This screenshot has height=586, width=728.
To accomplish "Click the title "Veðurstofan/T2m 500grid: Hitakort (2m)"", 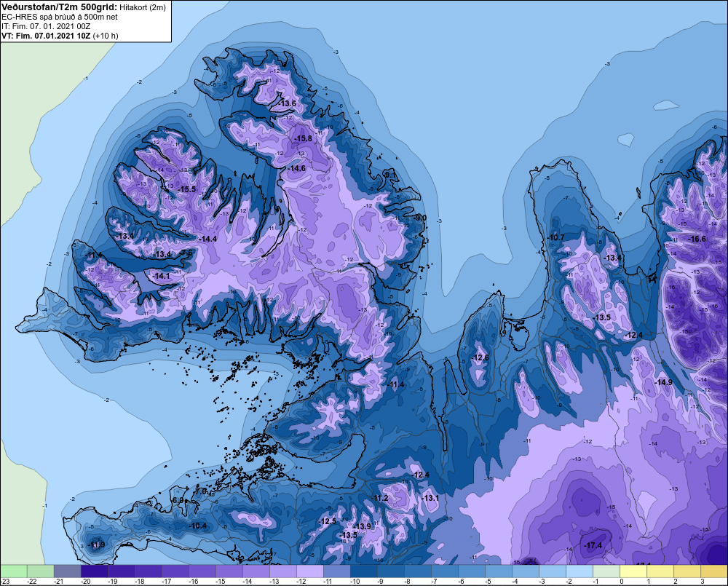I will point(84,7).
